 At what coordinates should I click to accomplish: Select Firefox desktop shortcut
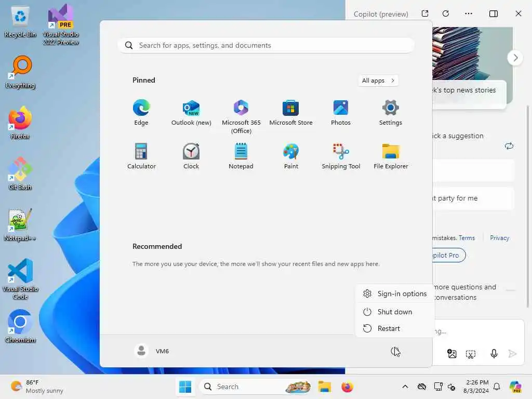pos(20,123)
